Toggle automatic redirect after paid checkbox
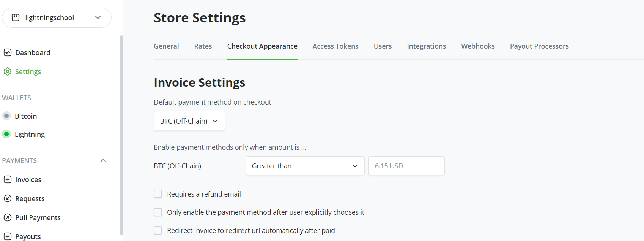This screenshot has height=241, width=644. [158, 230]
